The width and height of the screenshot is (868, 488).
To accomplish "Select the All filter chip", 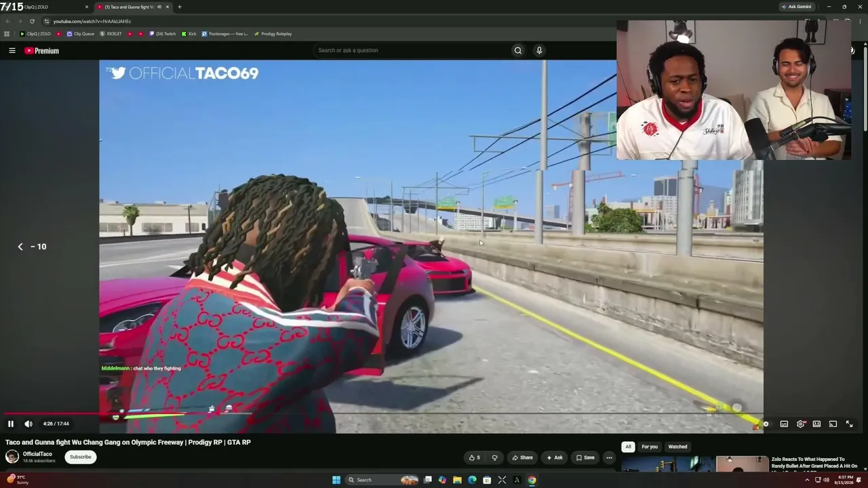I will 628,447.
